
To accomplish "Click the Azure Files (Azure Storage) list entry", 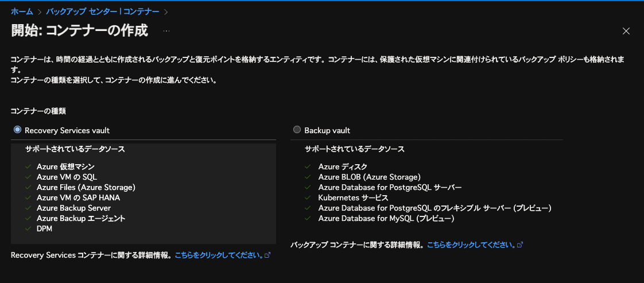I will coord(86,187).
